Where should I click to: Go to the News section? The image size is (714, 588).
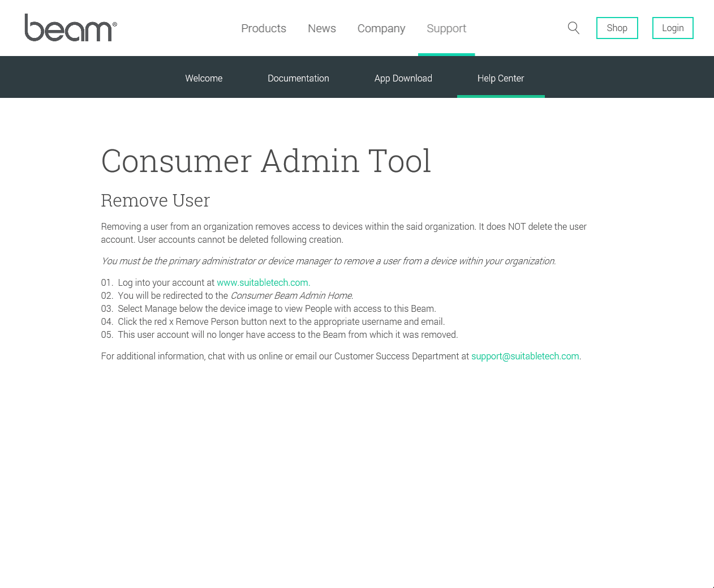pos(322,28)
